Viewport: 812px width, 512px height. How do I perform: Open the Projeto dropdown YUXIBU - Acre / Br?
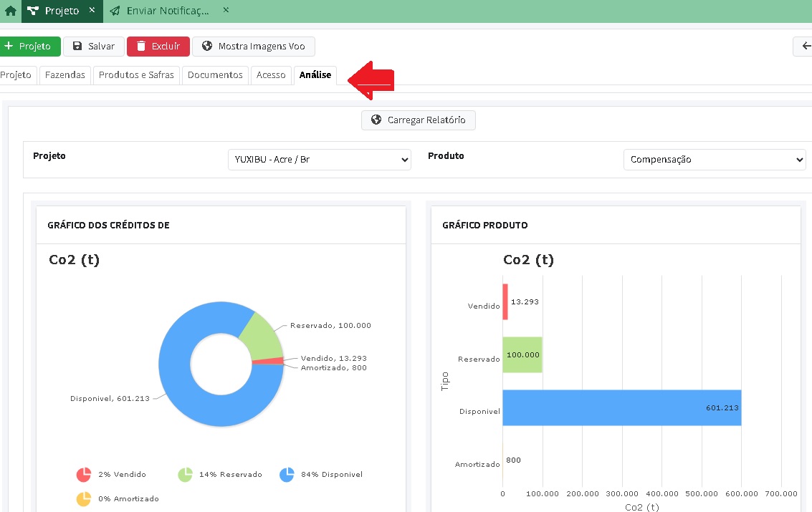coord(319,160)
